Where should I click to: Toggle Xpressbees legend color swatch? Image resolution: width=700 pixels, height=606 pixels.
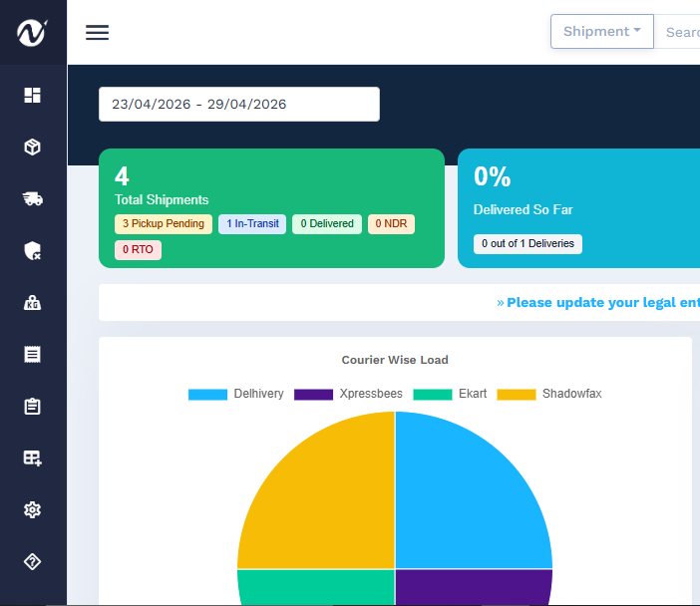313,395
